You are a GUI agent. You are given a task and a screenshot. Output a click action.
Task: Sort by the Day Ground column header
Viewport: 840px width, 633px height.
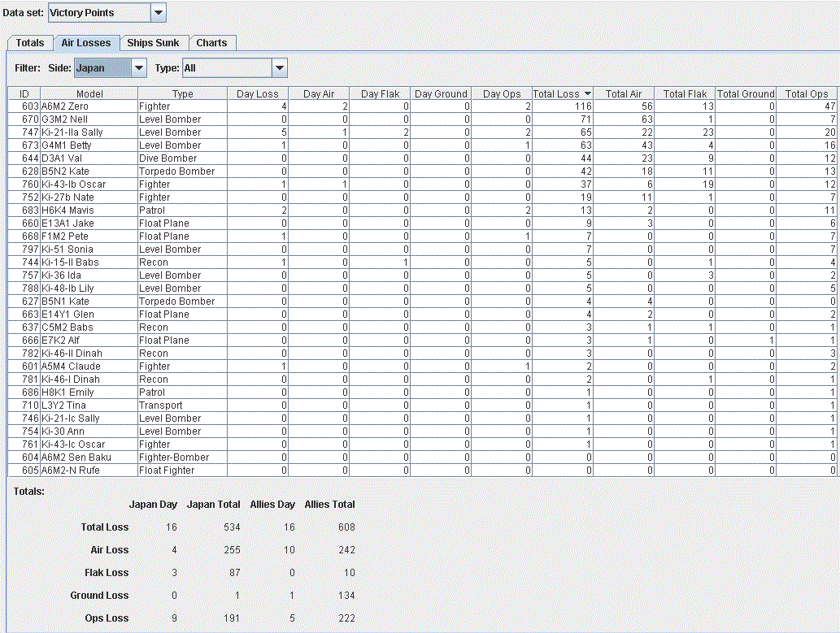(x=441, y=93)
